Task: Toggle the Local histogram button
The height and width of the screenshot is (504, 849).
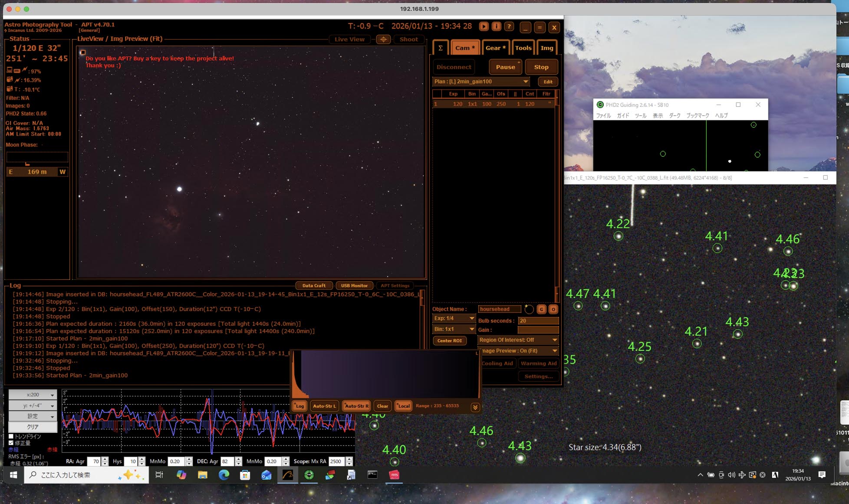Action: coord(403,406)
